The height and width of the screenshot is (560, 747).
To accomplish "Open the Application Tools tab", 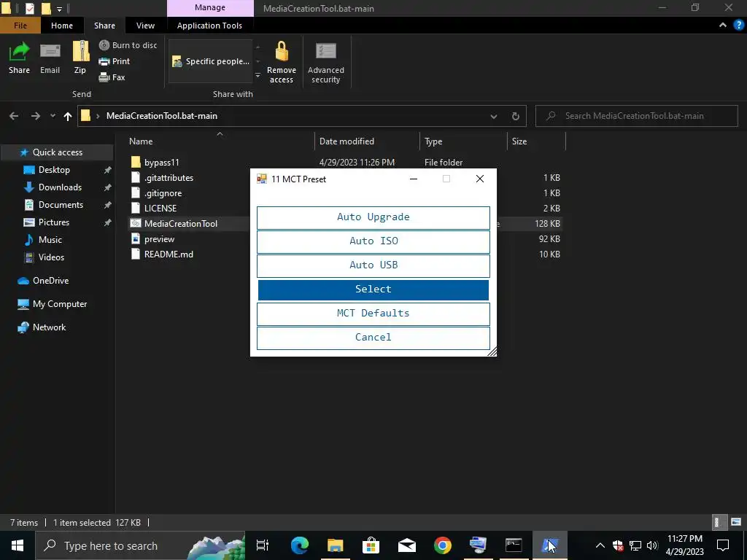I will (x=209, y=26).
